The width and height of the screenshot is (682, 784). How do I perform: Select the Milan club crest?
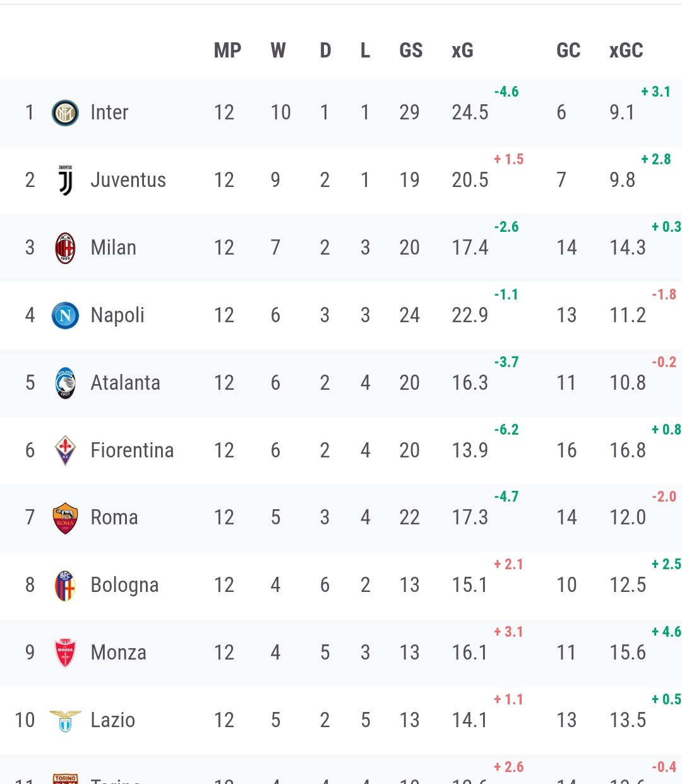65,248
